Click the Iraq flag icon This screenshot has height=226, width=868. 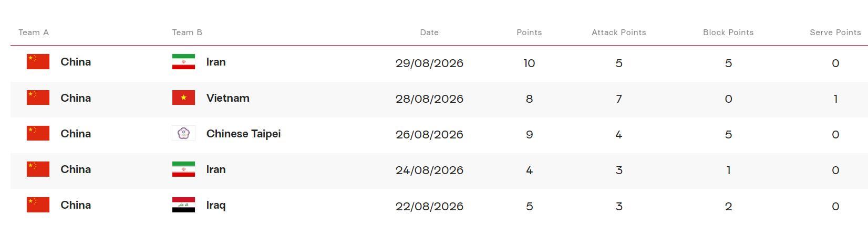(x=183, y=205)
